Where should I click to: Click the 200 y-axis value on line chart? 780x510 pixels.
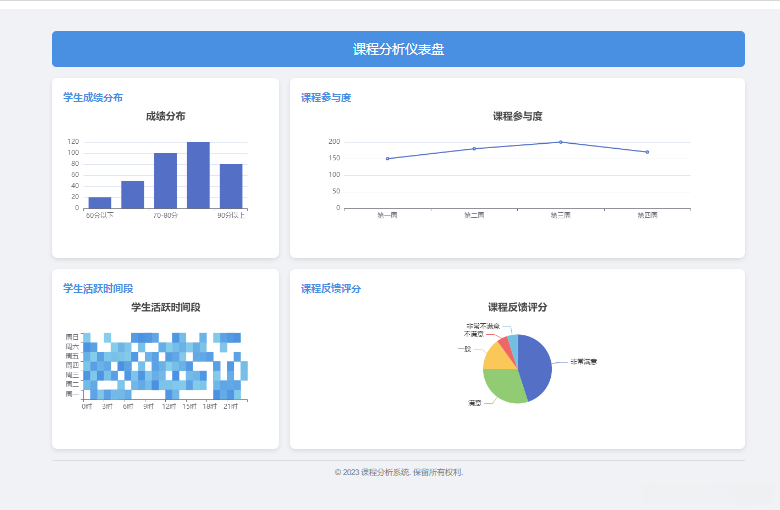click(x=334, y=142)
